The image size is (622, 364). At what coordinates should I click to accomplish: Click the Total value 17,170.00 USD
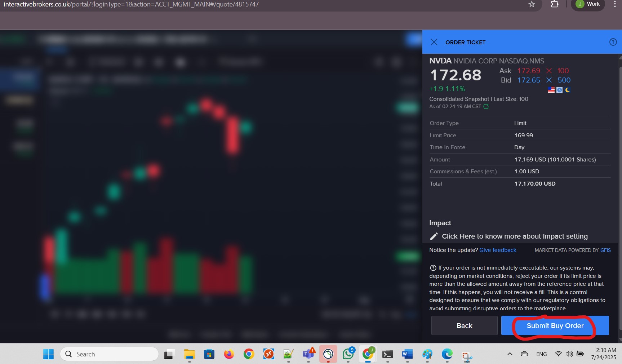pyautogui.click(x=535, y=184)
